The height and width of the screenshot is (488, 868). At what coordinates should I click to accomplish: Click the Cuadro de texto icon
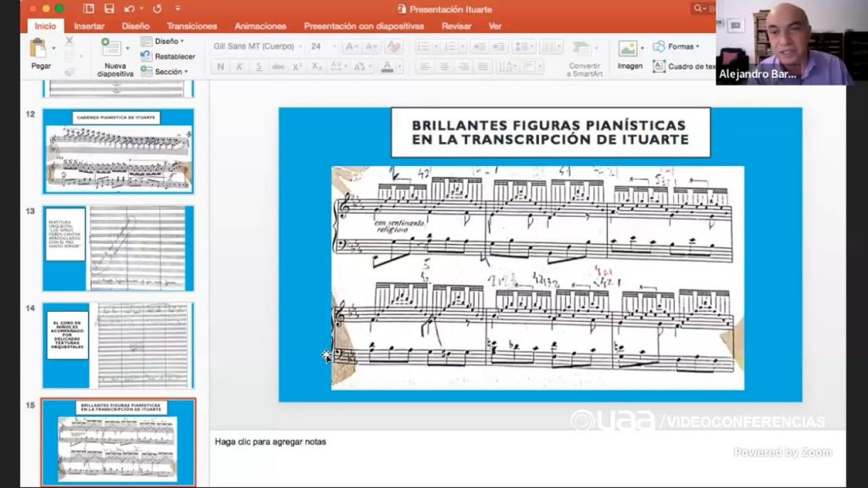tap(659, 66)
